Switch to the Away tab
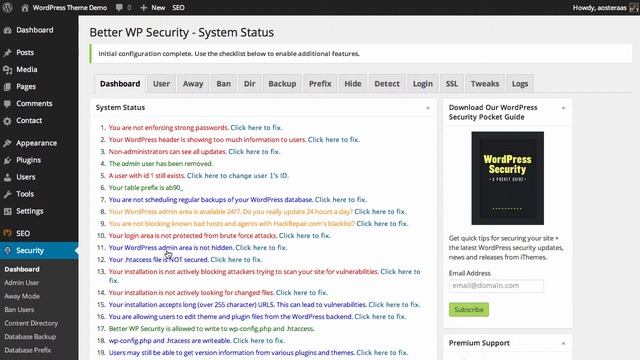 193,84
